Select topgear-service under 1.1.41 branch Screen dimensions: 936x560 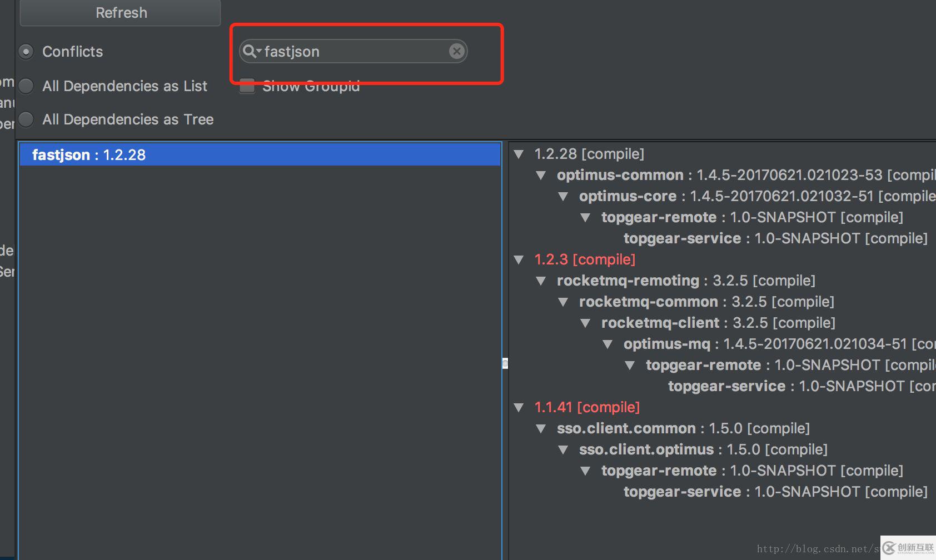click(775, 492)
